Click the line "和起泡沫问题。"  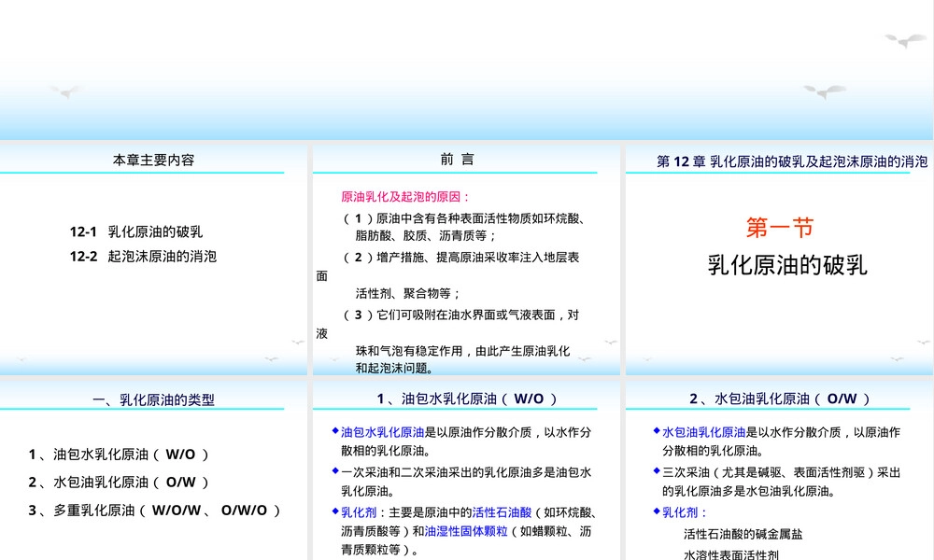(394, 369)
